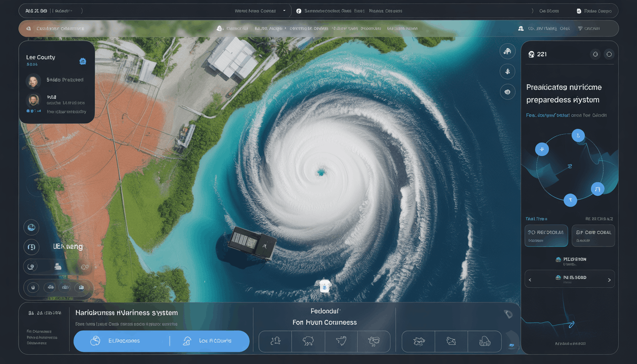637x364 pixels.
Task: Toggle the weather alert icon beside it
Action: coord(50,287)
